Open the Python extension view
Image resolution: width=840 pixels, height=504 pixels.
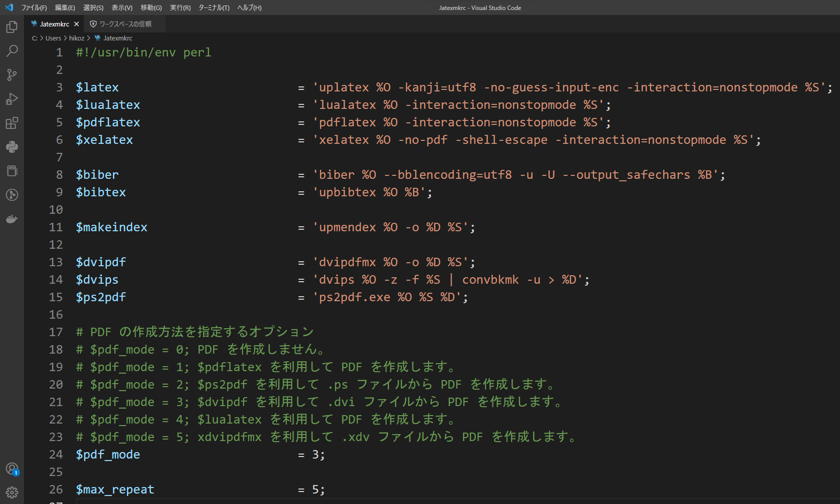point(12,147)
